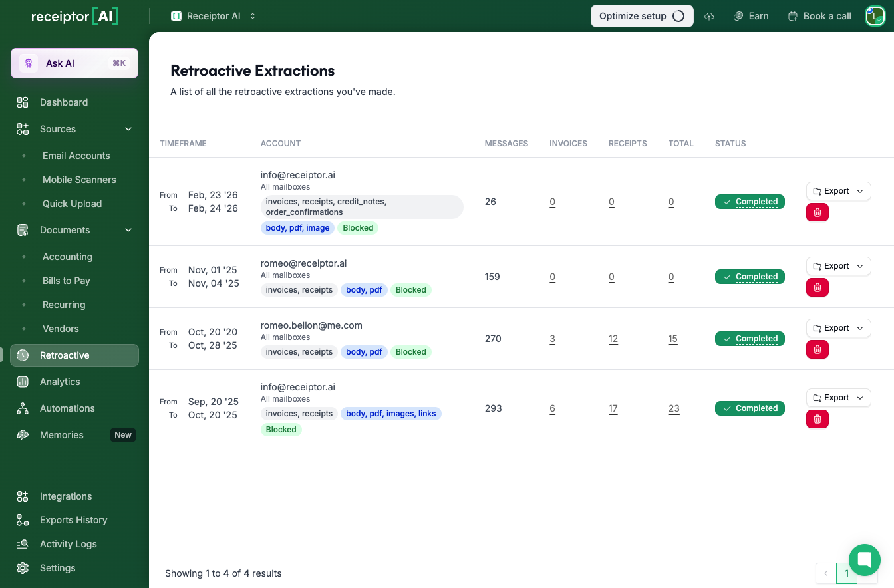
Task: Select Email Accounts in the sidebar
Action: (76, 156)
